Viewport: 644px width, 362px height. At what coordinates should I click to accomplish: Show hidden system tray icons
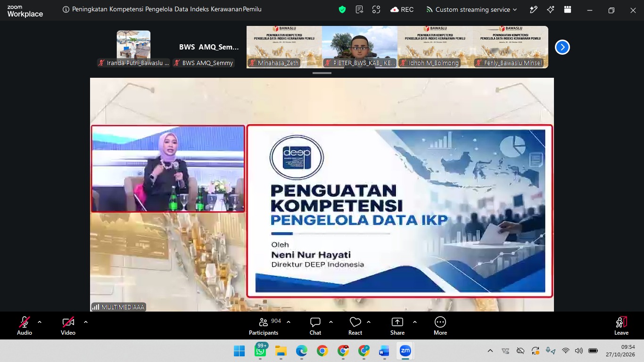coord(490,351)
